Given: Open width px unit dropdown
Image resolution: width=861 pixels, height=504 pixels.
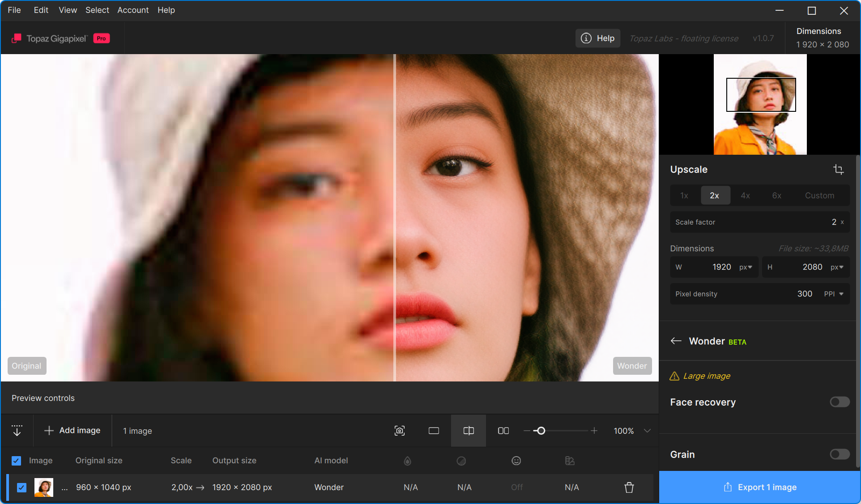Looking at the screenshot, I should pyautogui.click(x=746, y=267).
